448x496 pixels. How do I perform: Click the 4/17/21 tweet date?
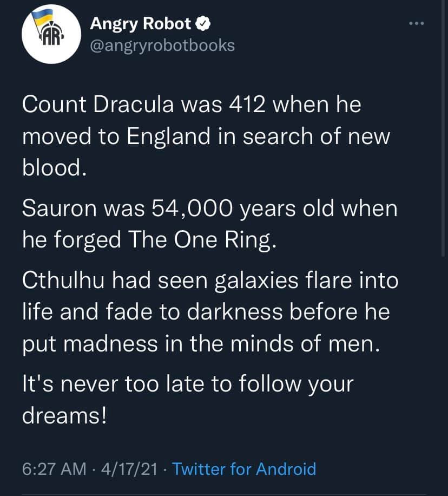[127, 468]
